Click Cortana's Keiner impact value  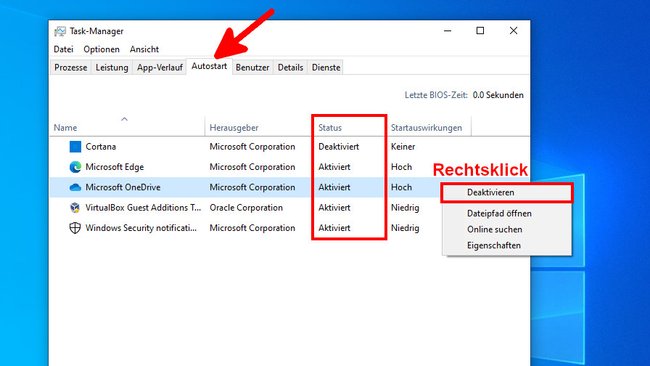point(403,147)
